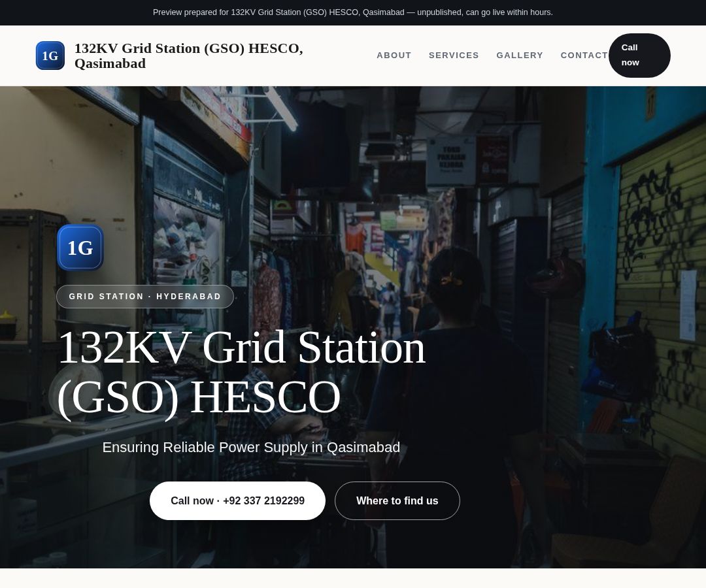This screenshot has height=588, width=706.
Task: Click the Grid Station · Hyderabad pill tag
Action: (145, 297)
